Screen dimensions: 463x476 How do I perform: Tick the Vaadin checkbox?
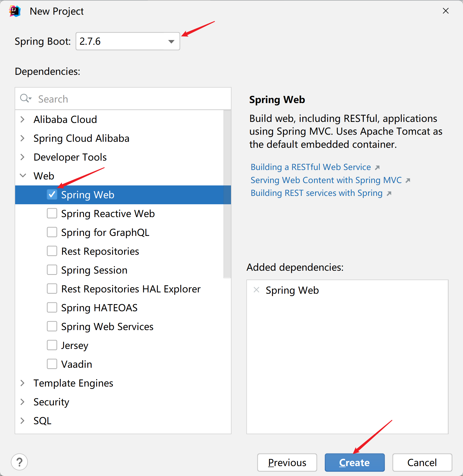click(x=52, y=364)
